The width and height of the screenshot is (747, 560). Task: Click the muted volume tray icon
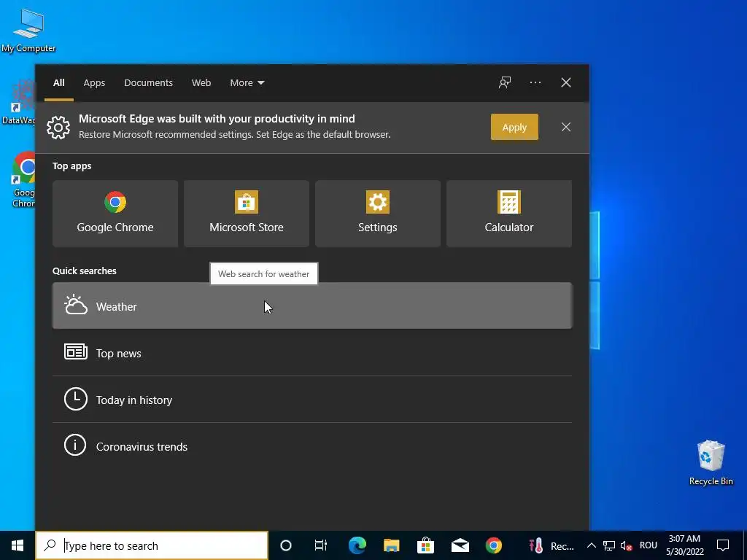(x=627, y=545)
